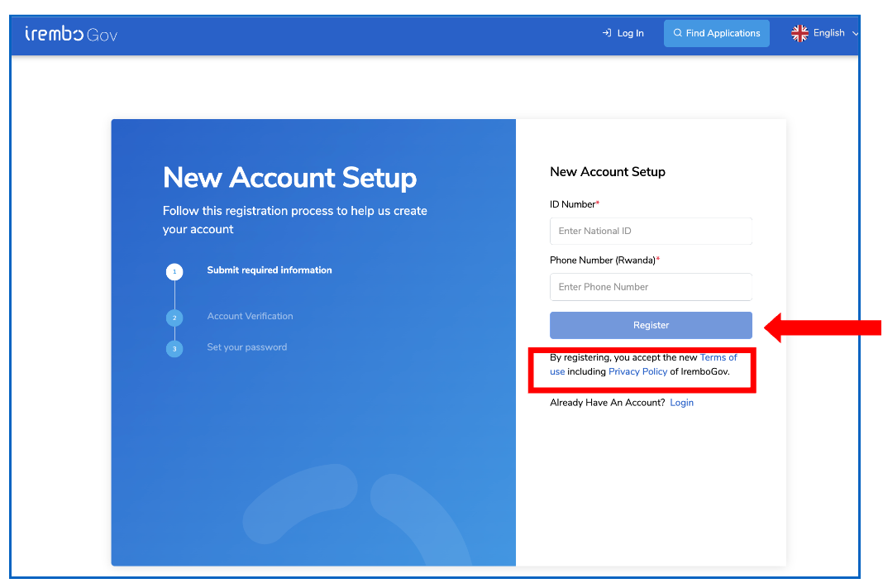Viewport: 883px width, 588px height.
Task: Click the Login link below the form
Action: 681,402
